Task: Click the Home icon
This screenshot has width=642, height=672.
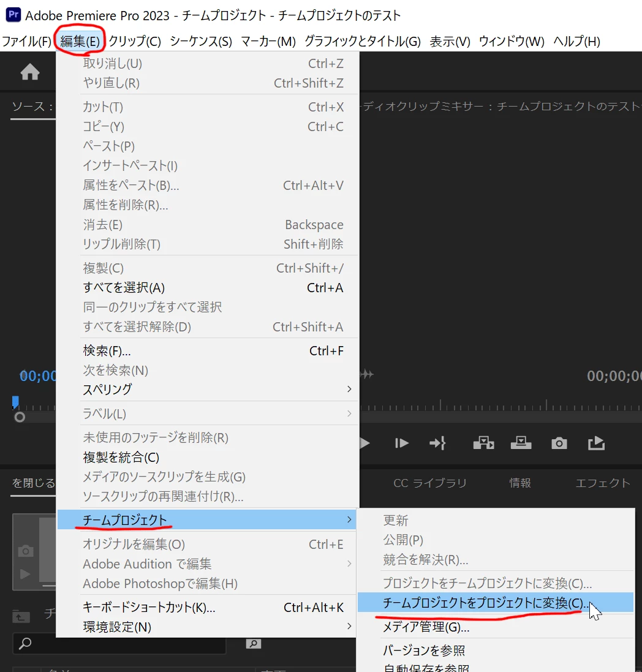Action: tap(30, 72)
